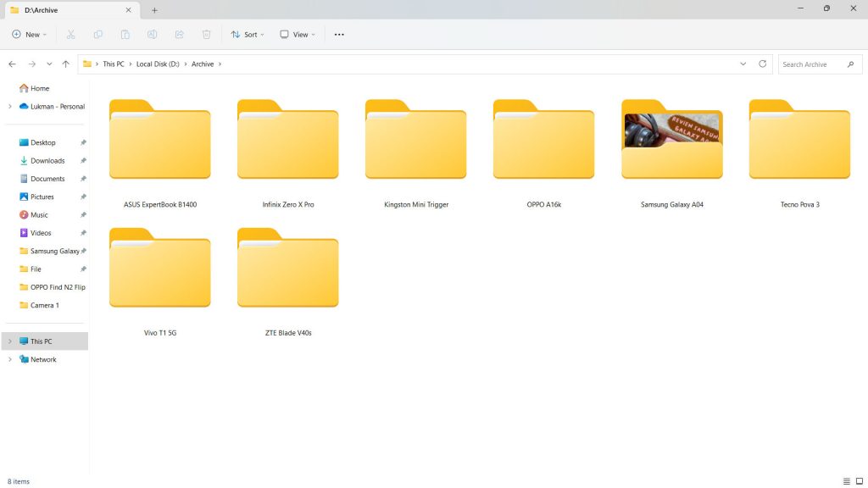
Task: Click the Share icon on the toolbar
Action: [179, 34]
